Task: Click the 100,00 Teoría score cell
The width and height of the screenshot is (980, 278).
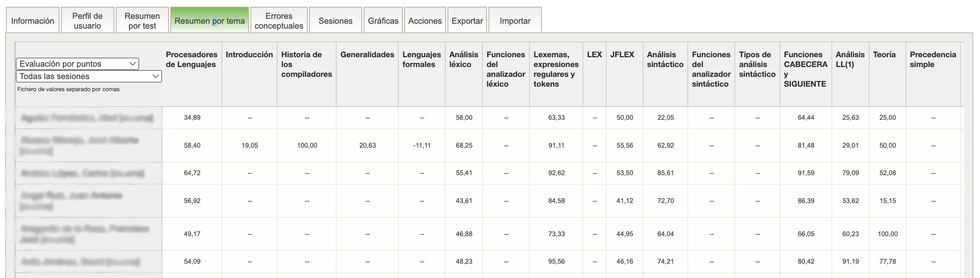Action: click(887, 234)
